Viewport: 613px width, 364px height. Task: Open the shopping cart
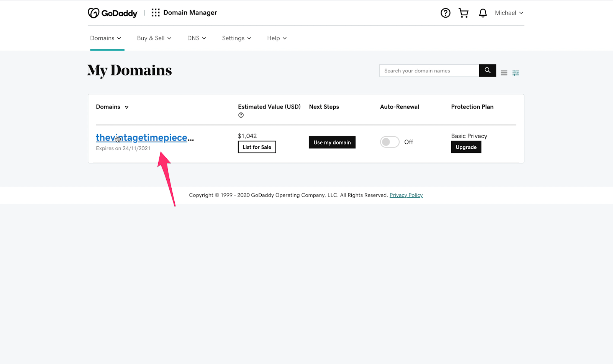click(x=464, y=13)
